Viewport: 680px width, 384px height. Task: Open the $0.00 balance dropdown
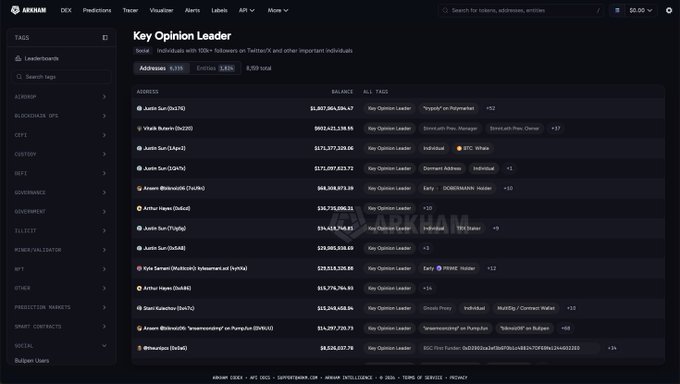pos(641,10)
